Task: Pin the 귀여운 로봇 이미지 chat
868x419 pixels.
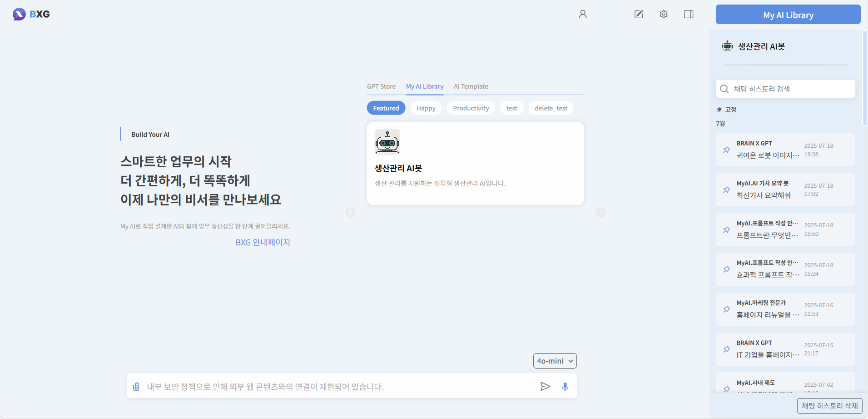Action: [x=726, y=150]
